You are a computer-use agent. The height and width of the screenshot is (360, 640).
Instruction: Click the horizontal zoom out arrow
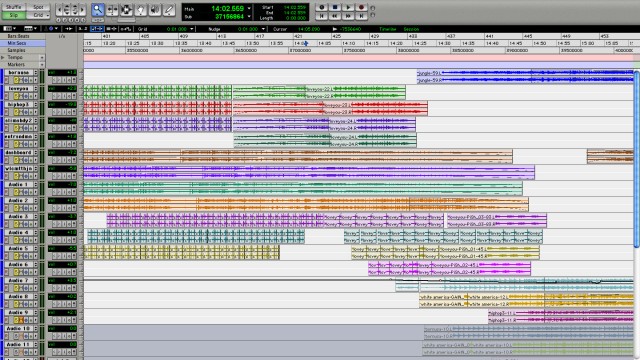click(x=59, y=9)
